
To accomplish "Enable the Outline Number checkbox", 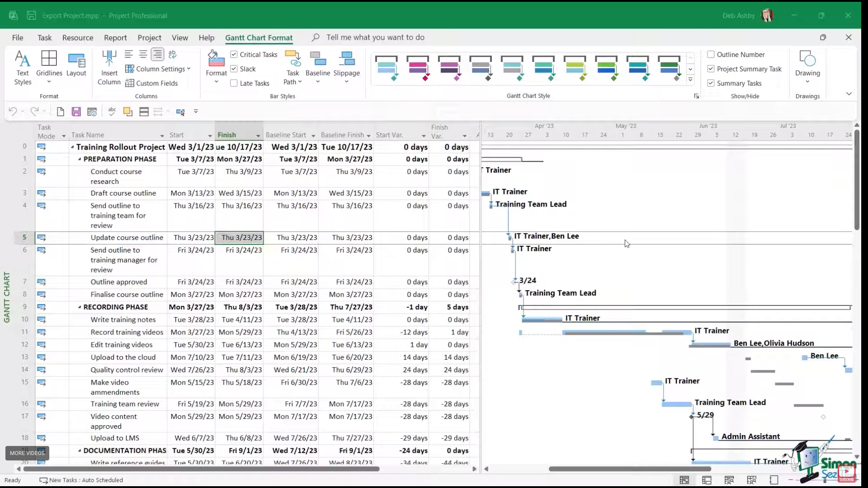I will coord(711,54).
